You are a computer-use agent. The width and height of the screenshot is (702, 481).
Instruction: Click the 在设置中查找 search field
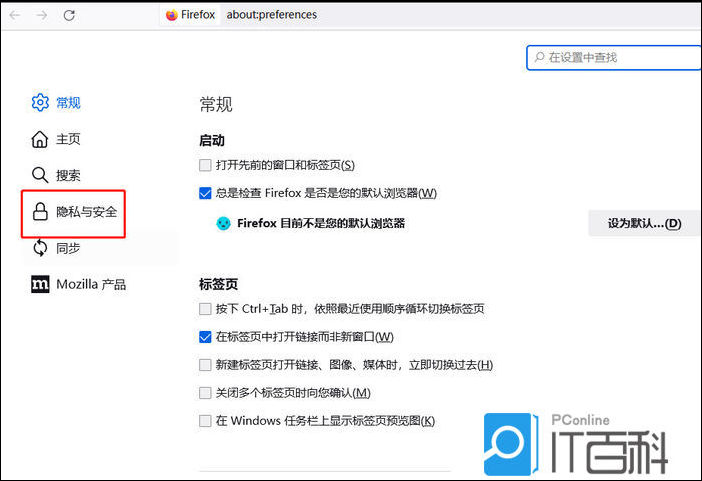pyautogui.click(x=614, y=57)
